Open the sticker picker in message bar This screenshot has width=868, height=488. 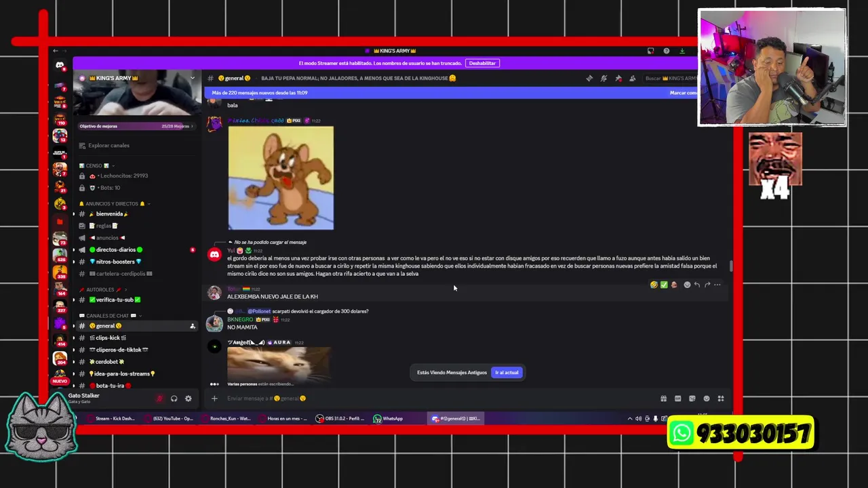pyautogui.click(x=692, y=399)
